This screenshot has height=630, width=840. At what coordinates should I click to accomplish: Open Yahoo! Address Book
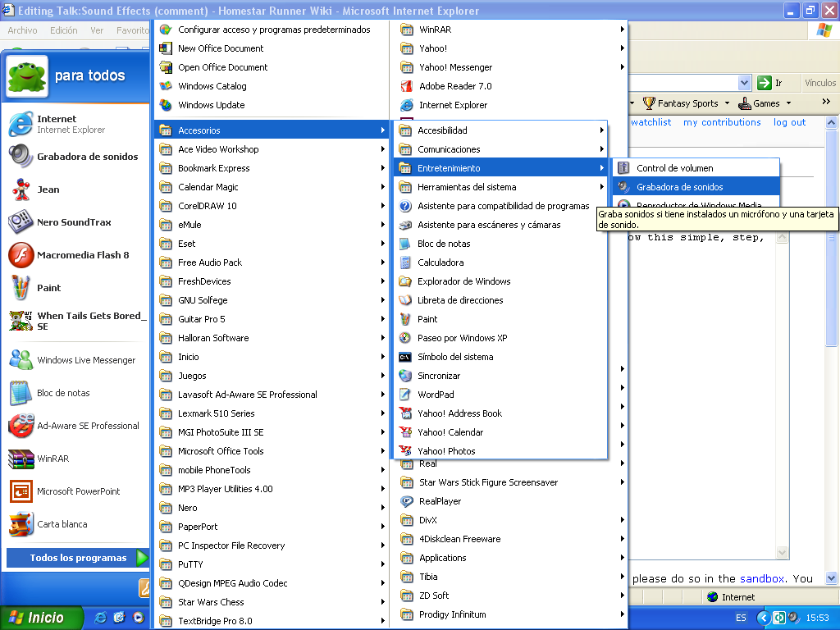500,413
